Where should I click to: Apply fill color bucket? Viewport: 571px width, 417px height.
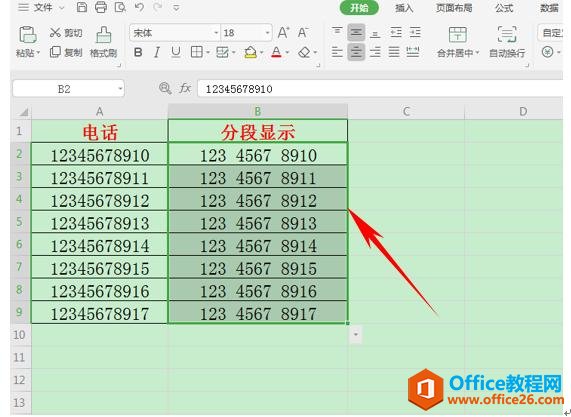[x=250, y=53]
